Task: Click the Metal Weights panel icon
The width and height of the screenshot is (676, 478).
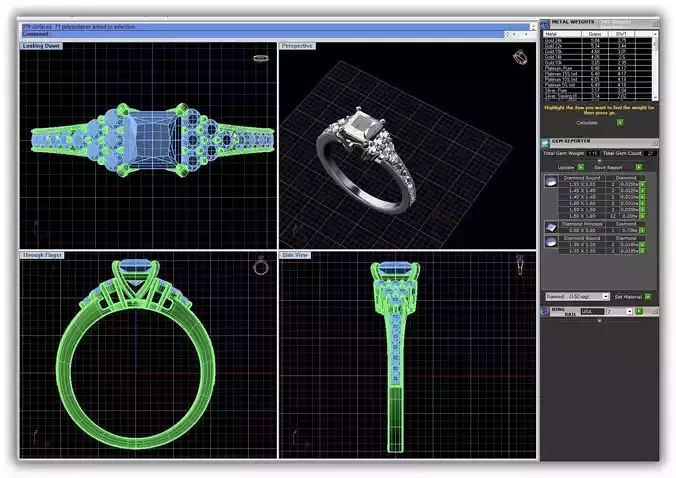Action: 545,24
